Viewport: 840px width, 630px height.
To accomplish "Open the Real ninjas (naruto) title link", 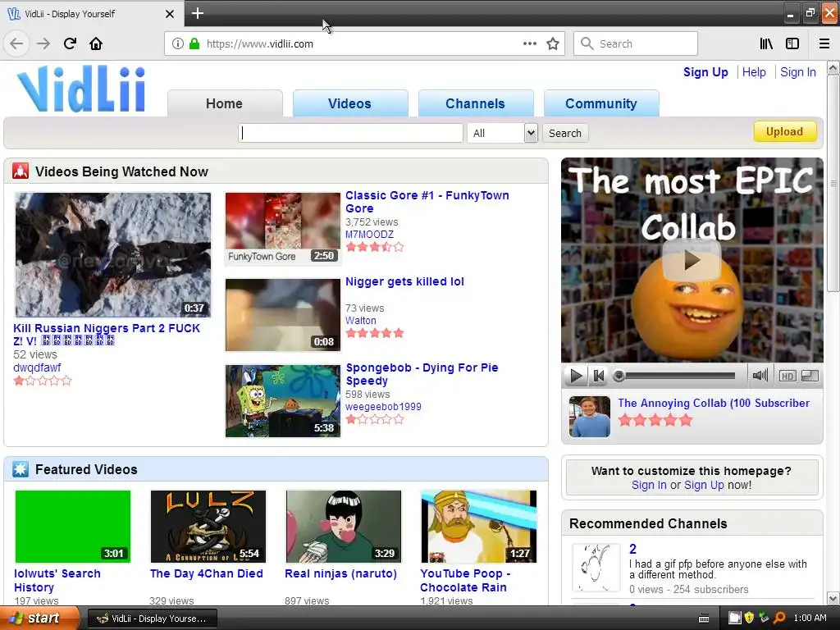I will pyautogui.click(x=340, y=573).
